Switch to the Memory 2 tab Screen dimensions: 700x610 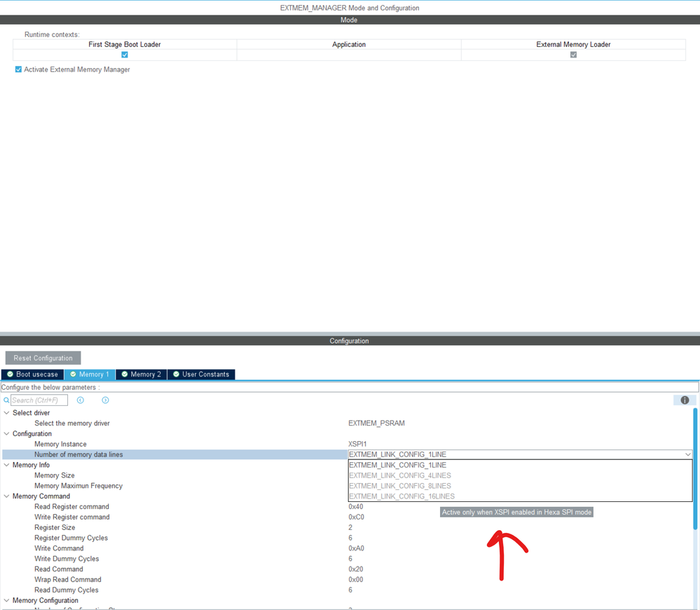coord(142,374)
